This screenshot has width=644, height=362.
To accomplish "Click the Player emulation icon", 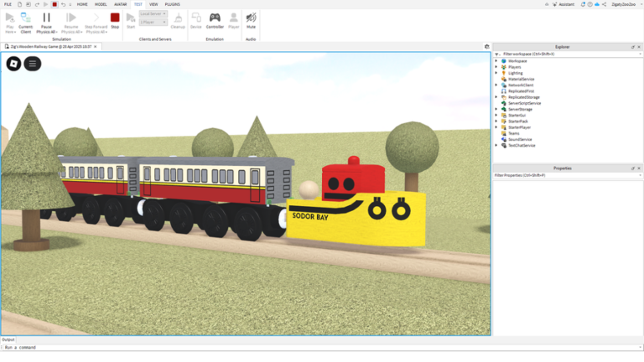I will tap(234, 18).
